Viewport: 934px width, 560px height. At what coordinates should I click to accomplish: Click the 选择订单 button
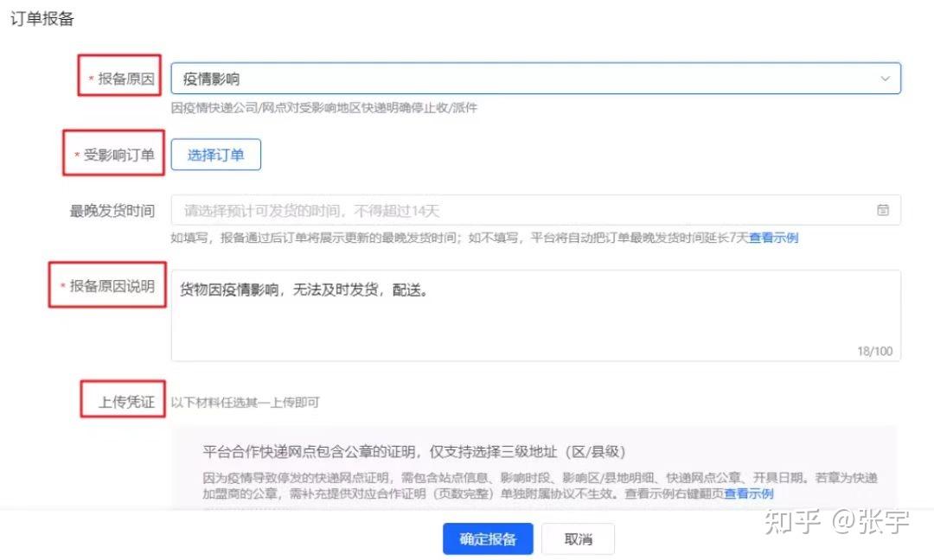point(215,155)
